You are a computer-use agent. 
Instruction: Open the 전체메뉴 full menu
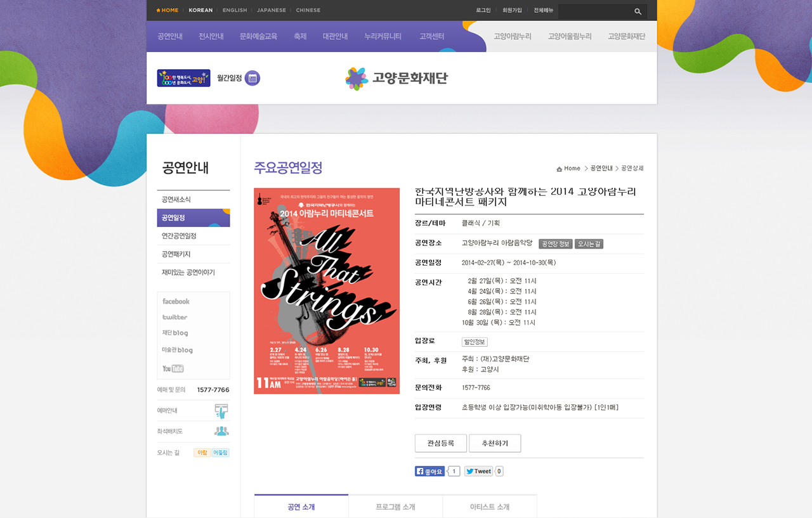pos(544,10)
